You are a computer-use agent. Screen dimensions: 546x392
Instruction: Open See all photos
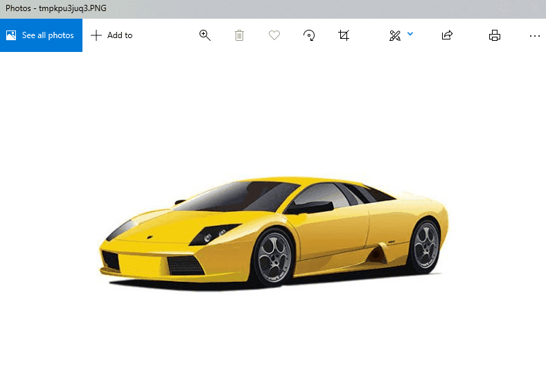pos(41,35)
